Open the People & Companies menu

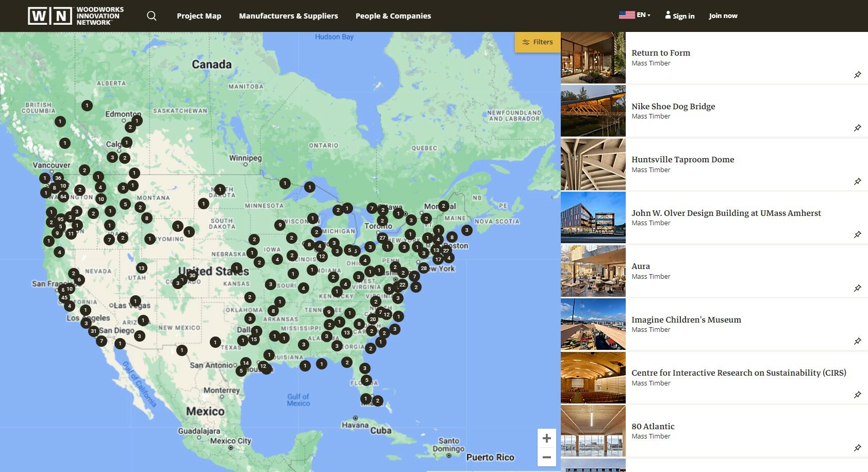393,15
